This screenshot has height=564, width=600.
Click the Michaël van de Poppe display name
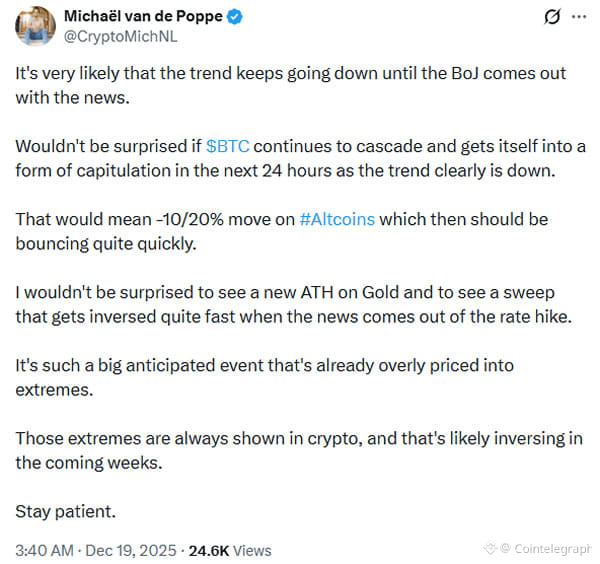(143, 16)
